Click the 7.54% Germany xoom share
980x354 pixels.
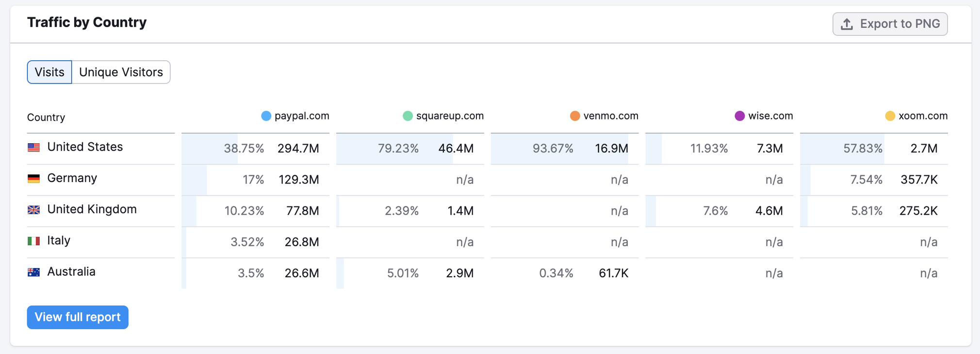[x=866, y=180]
